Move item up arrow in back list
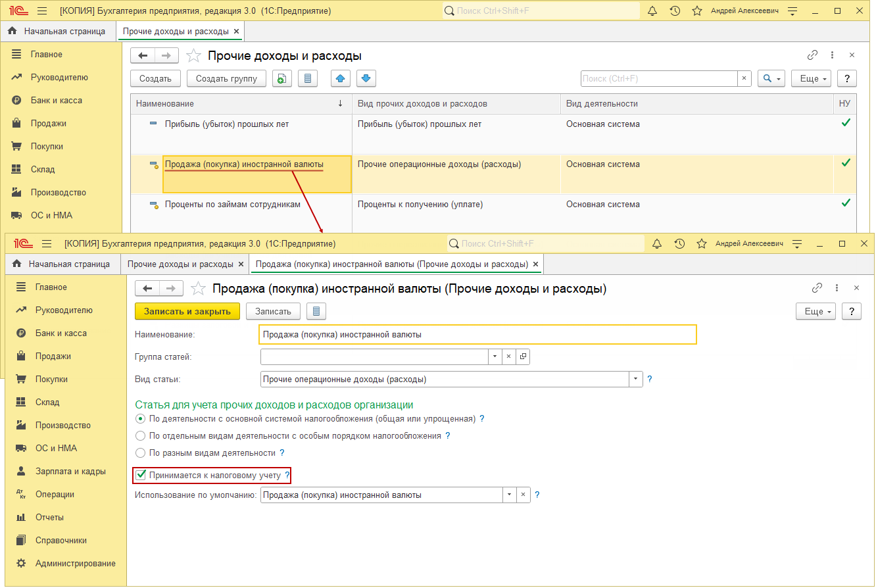876x588 pixels. pos(340,78)
